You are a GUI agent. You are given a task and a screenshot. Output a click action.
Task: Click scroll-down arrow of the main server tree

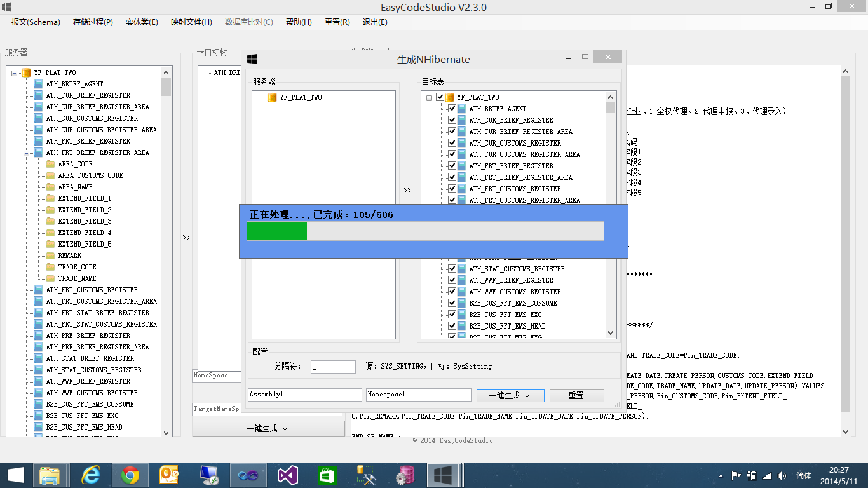click(166, 433)
